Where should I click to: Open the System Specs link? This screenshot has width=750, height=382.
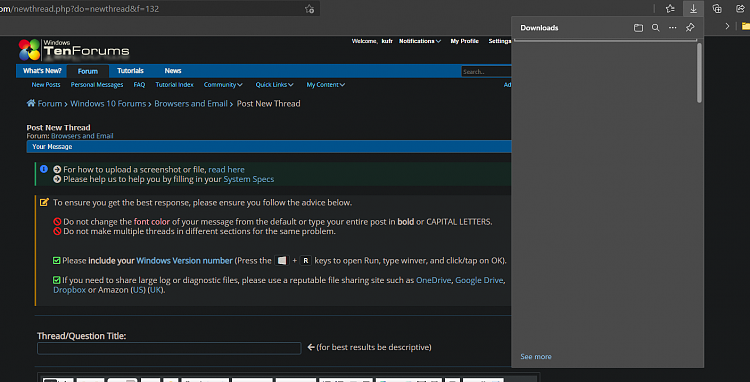pos(249,179)
